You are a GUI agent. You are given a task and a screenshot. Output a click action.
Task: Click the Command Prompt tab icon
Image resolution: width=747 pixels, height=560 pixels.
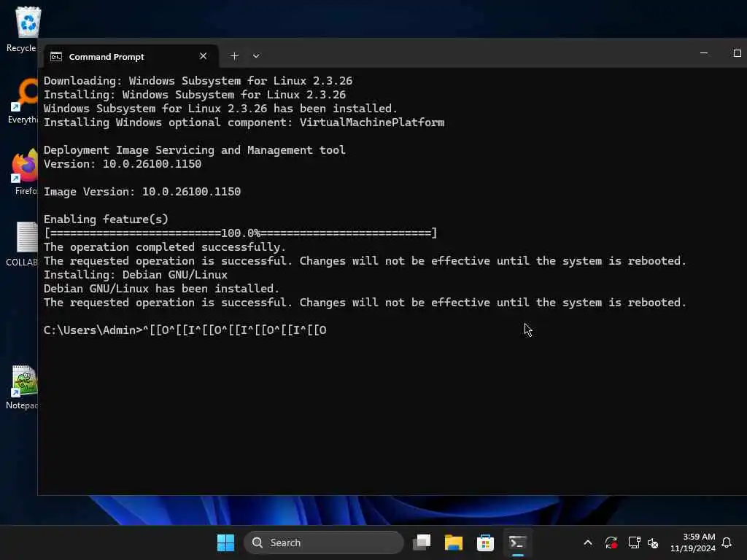pyautogui.click(x=56, y=57)
